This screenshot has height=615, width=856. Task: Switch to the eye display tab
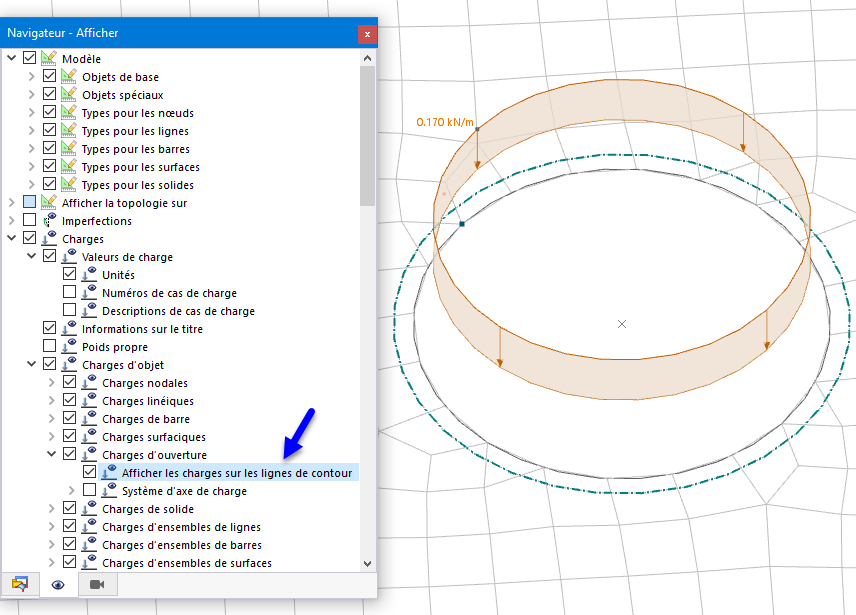point(58,584)
